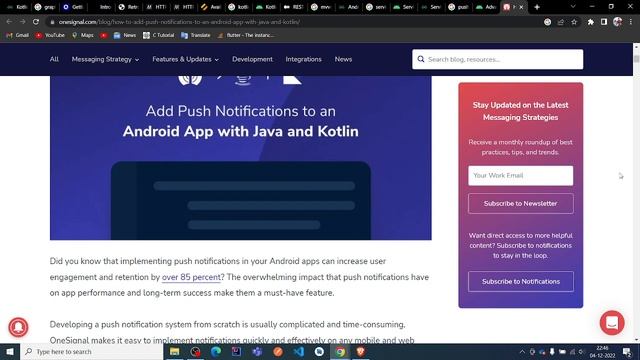Open Brave browser from the taskbar

(361, 351)
